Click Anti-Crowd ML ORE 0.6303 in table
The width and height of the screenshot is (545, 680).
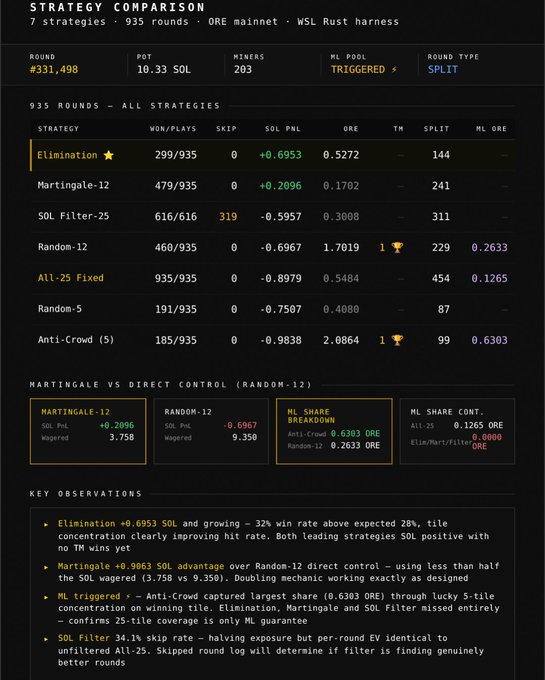489,340
